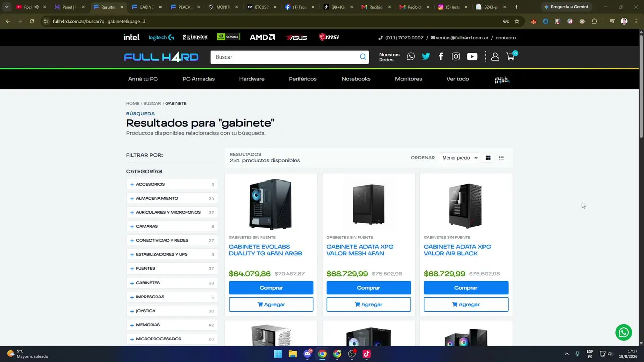Expand the MEMORIAS category

click(x=172, y=325)
